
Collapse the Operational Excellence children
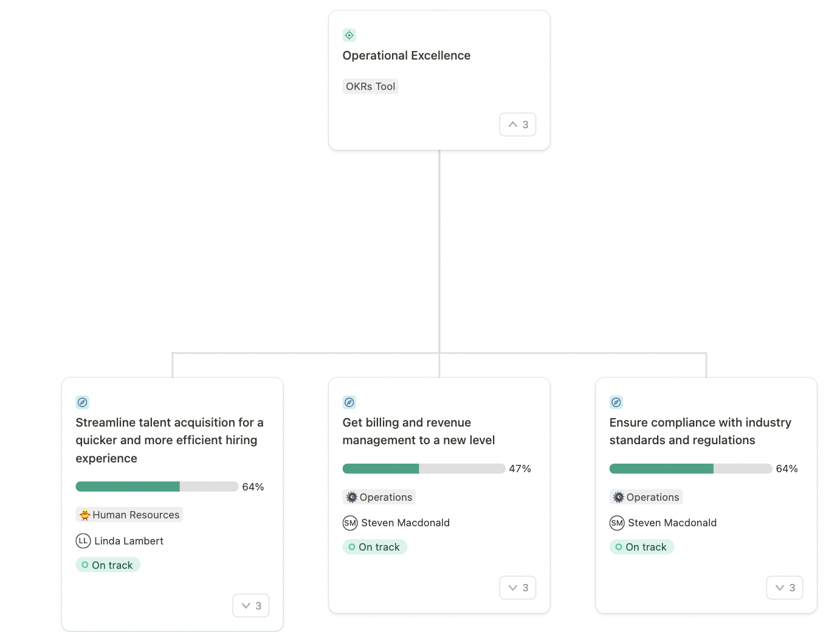tap(518, 125)
